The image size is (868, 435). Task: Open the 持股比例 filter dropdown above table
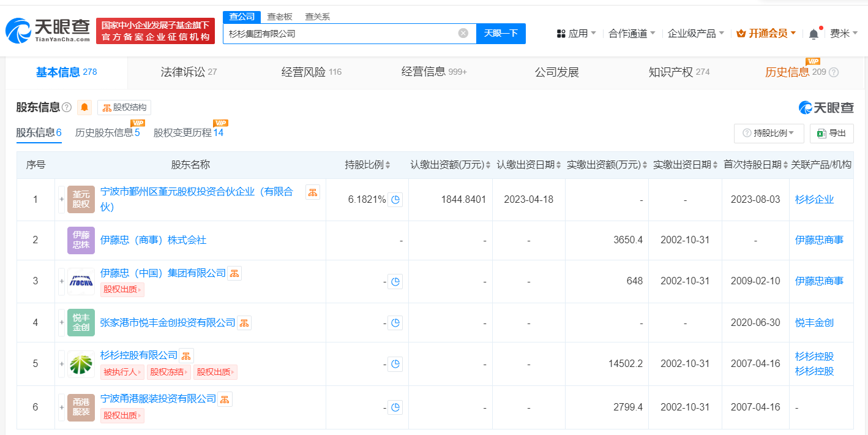click(x=769, y=133)
